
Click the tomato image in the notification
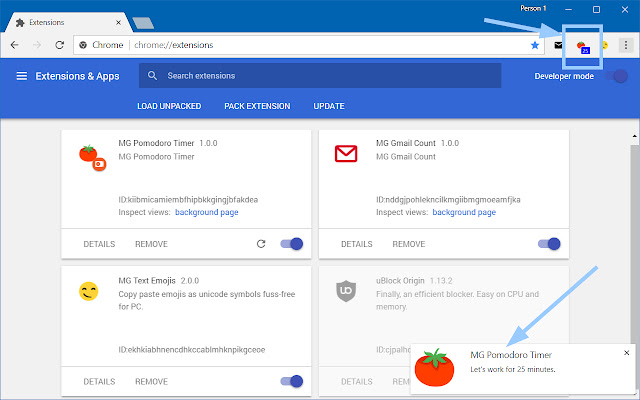pos(434,367)
